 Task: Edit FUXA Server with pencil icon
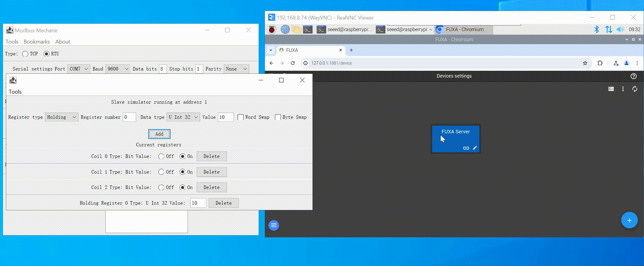pyautogui.click(x=475, y=148)
